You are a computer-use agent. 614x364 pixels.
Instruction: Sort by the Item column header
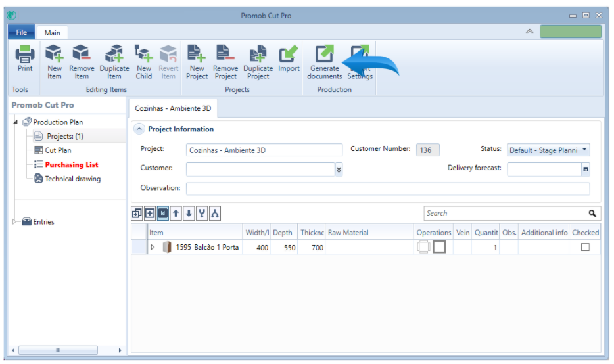click(x=195, y=233)
